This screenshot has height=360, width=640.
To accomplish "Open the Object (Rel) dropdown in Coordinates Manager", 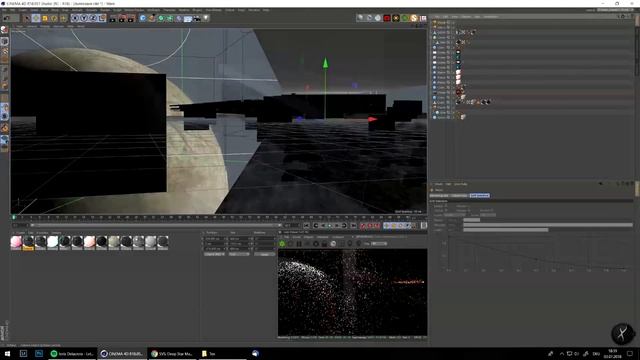I will tap(214, 254).
